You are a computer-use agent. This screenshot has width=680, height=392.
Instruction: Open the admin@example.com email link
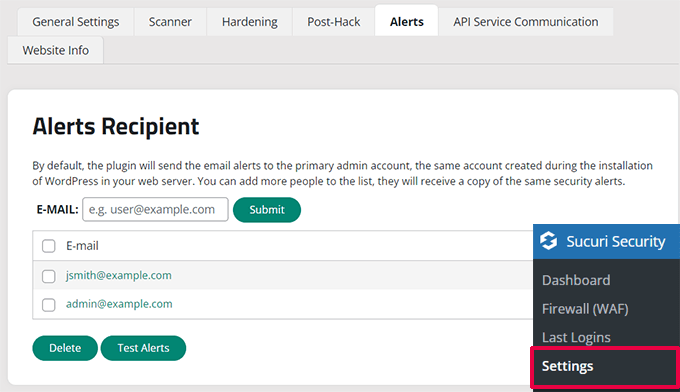click(x=119, y=304)
